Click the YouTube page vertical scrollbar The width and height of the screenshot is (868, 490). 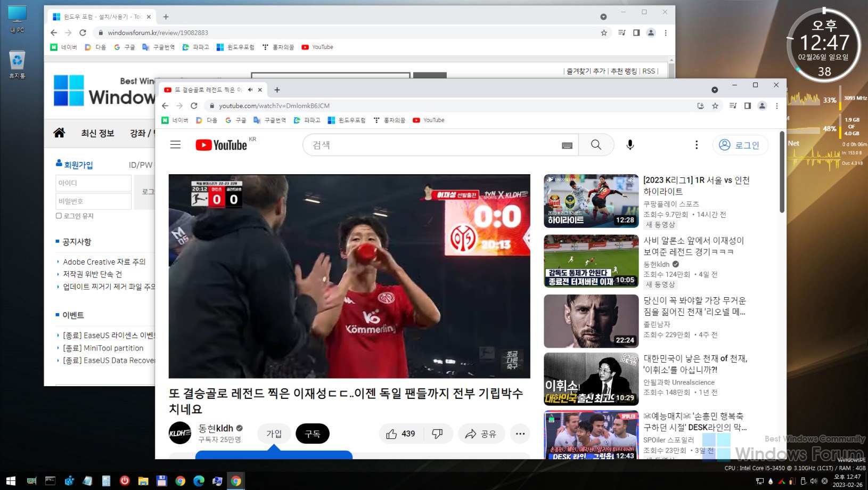click(782, 172)
